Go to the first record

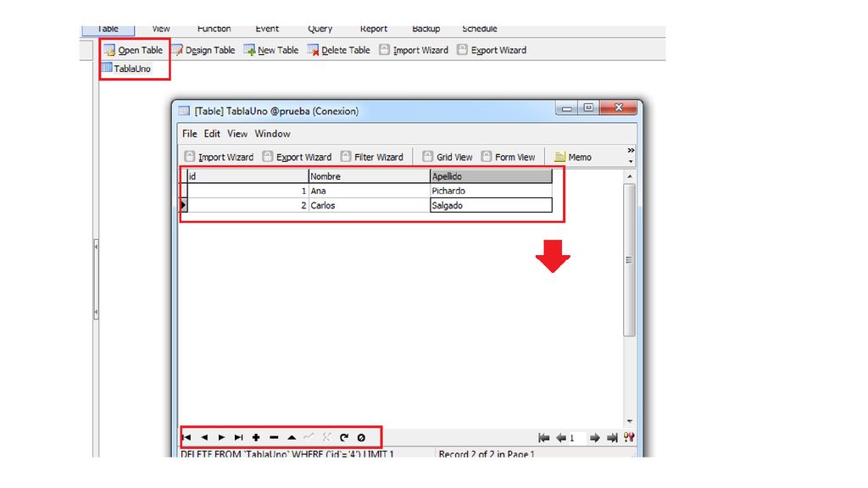(x=186, y=438)
